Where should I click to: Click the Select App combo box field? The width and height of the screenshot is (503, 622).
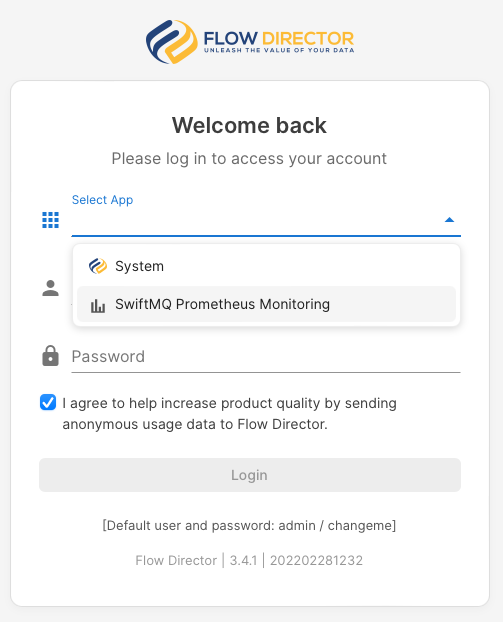coord(266,220)
